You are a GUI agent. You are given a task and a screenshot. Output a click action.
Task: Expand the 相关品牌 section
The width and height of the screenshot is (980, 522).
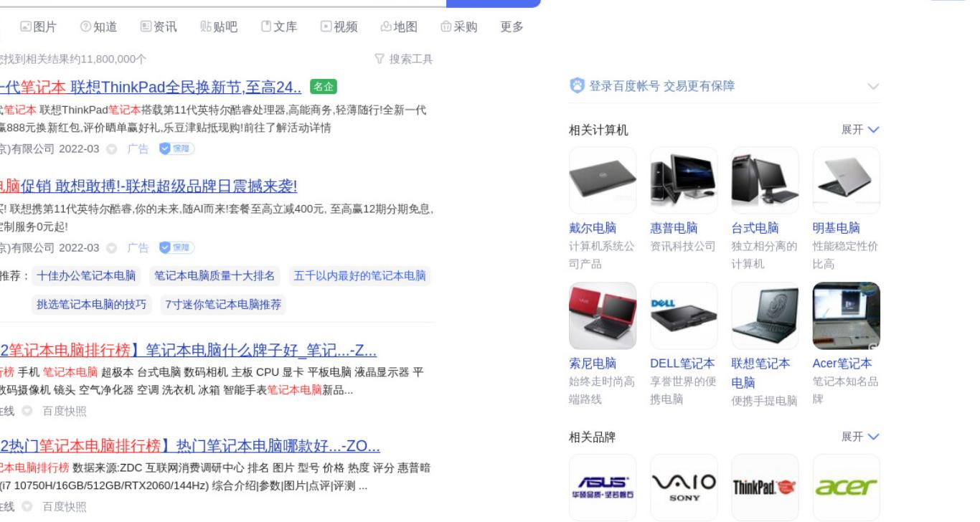click(860, 437)
